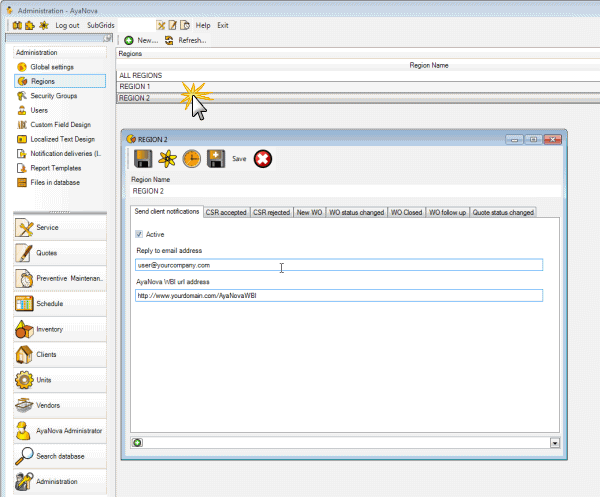This screenshot has height=497, width=600.
Task: Click the search box dropdown under the main toolbar
Action: (108, 38)
